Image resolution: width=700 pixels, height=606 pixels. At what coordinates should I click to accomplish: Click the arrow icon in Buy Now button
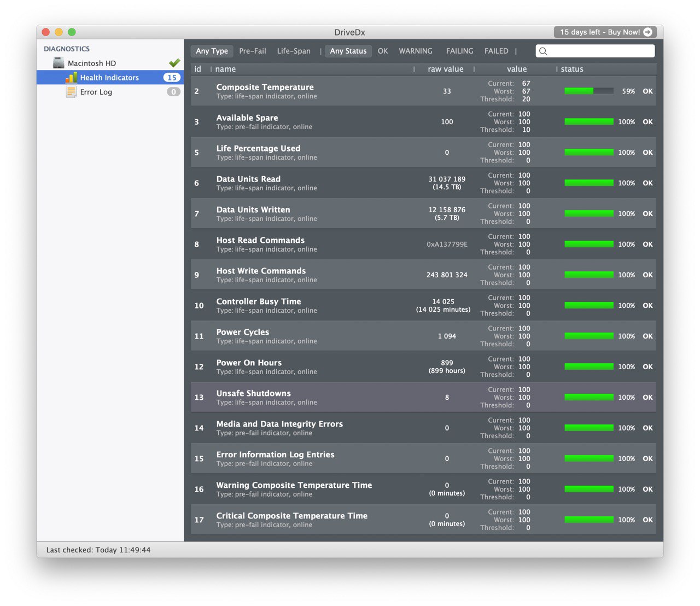click(647, 32)
